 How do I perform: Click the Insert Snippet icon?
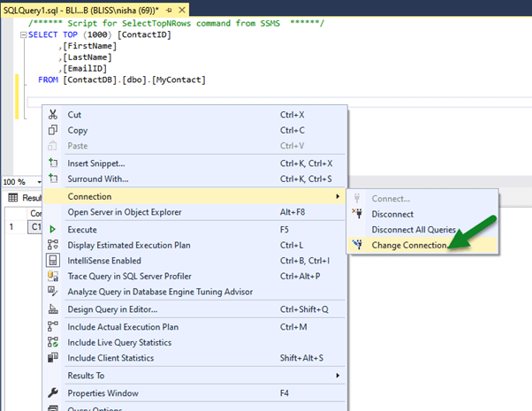[53, 164]
